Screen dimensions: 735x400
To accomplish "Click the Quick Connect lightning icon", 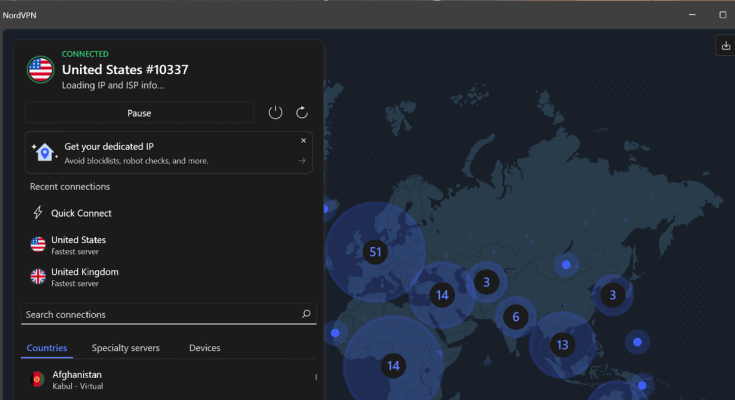I will pyautogui.click(x=38, y=212).
